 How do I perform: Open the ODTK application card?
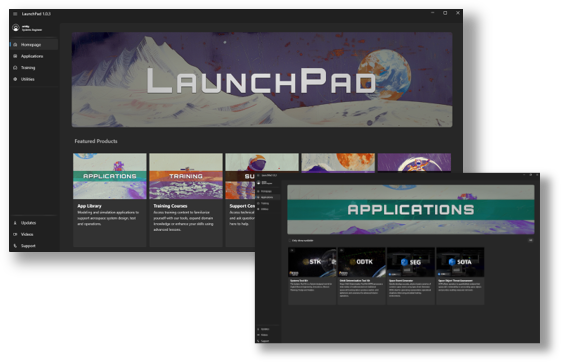tap(361, 276)
